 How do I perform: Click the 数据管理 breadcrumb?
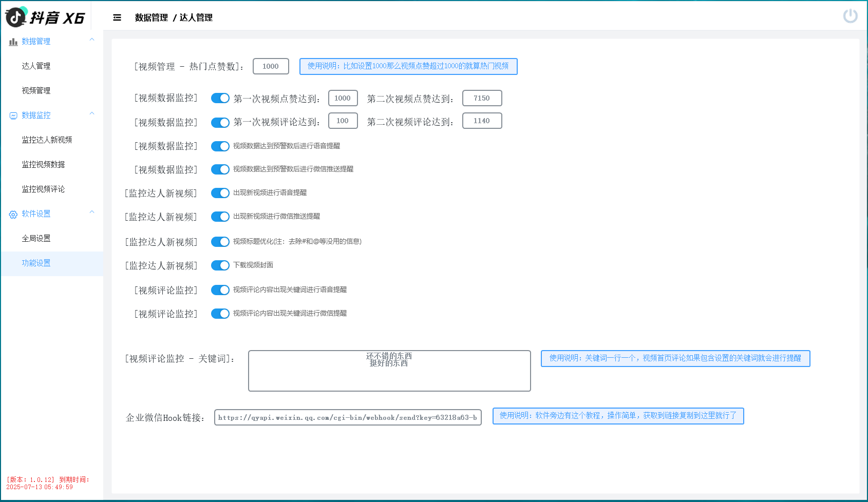[x=151, y=17]
